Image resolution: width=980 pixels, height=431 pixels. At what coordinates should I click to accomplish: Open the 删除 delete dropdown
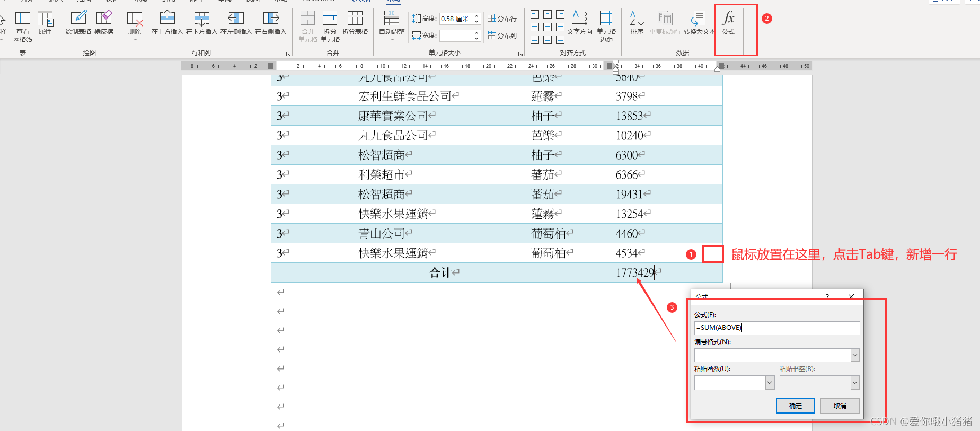135,26
